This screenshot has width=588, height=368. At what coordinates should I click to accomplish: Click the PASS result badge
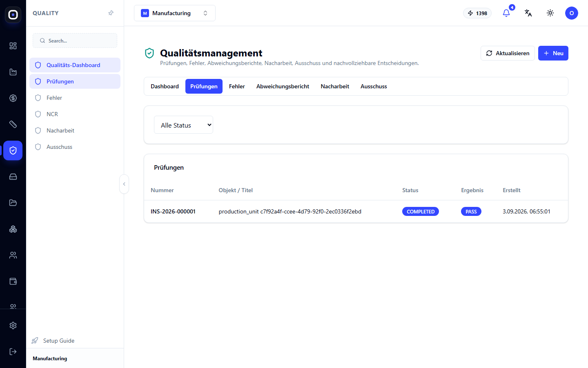click(471, 211)
